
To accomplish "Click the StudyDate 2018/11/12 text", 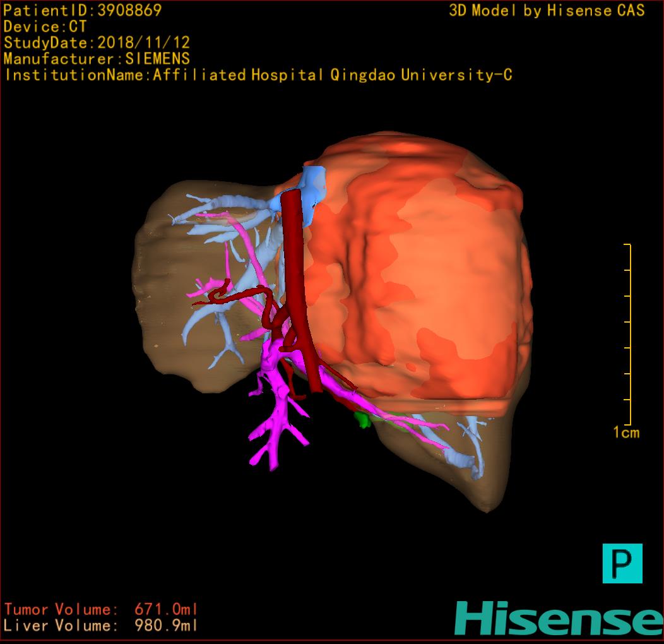I will [x=97, y=43].
